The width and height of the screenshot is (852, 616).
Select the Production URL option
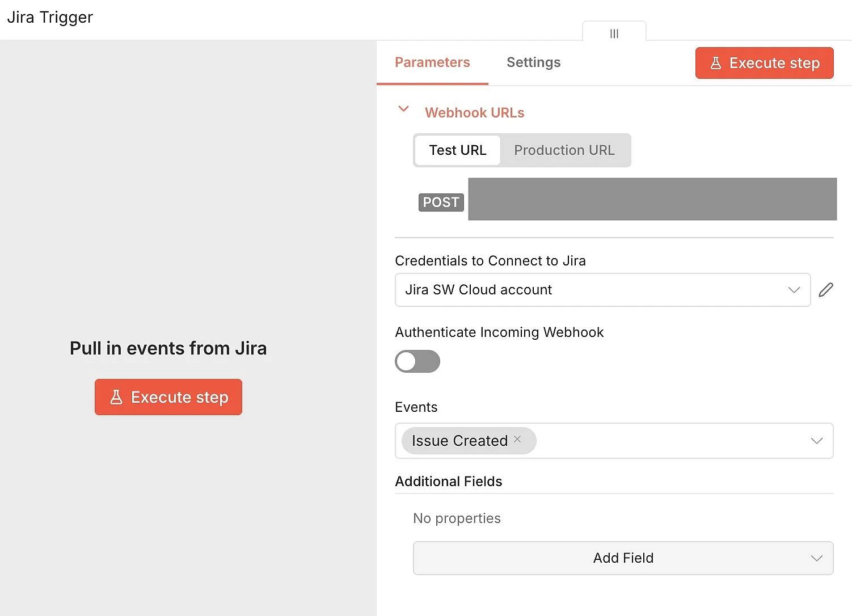coord(564,150)
